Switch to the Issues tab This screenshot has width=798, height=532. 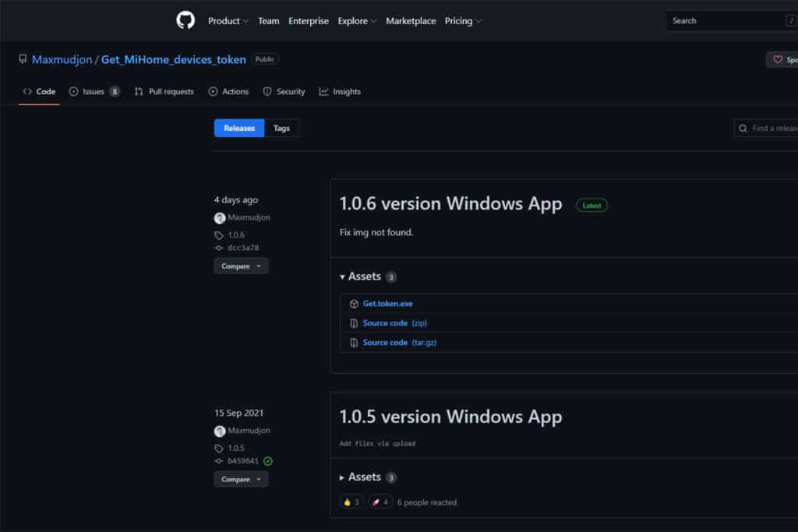click(x=94, y=92)
